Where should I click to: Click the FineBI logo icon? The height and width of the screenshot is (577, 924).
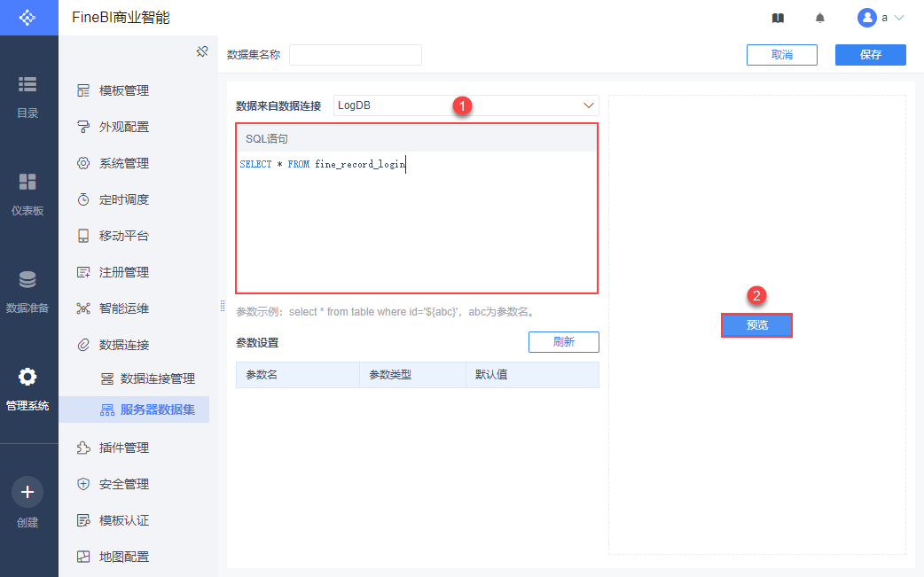click(x=27, y=18)
